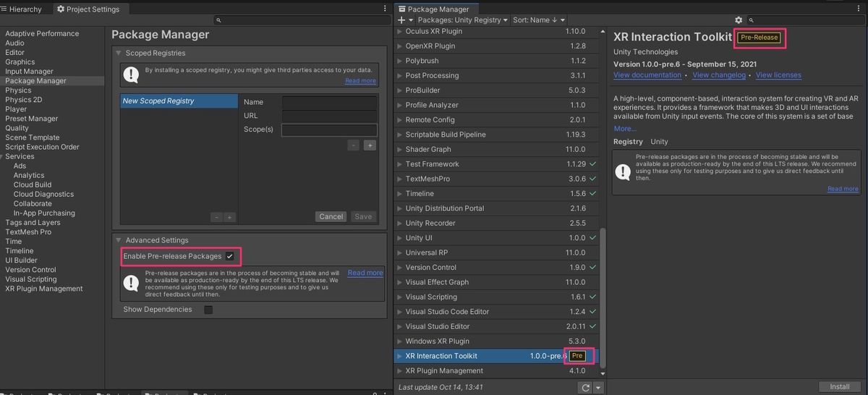Open In-App Purchasing service settings
The image size is (868, 395).
tap(44, 213)
